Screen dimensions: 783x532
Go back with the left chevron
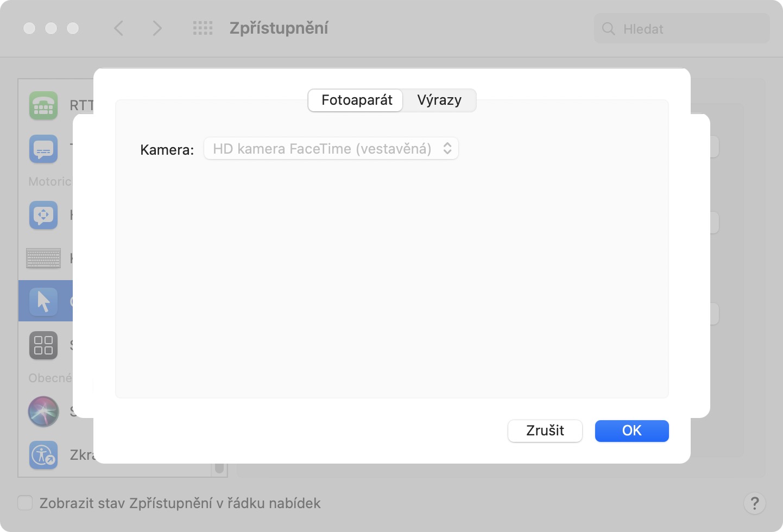pyautogui.click(x=119, y=28)
